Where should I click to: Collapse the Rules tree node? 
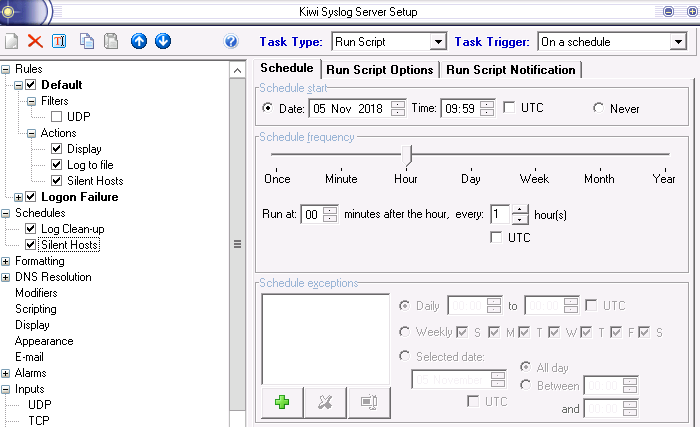[5, 69]
